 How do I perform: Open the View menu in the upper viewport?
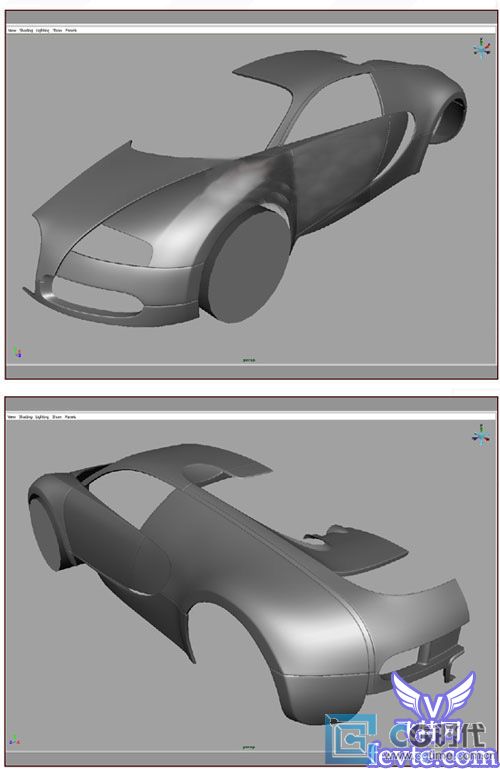[x=12, y=30]
